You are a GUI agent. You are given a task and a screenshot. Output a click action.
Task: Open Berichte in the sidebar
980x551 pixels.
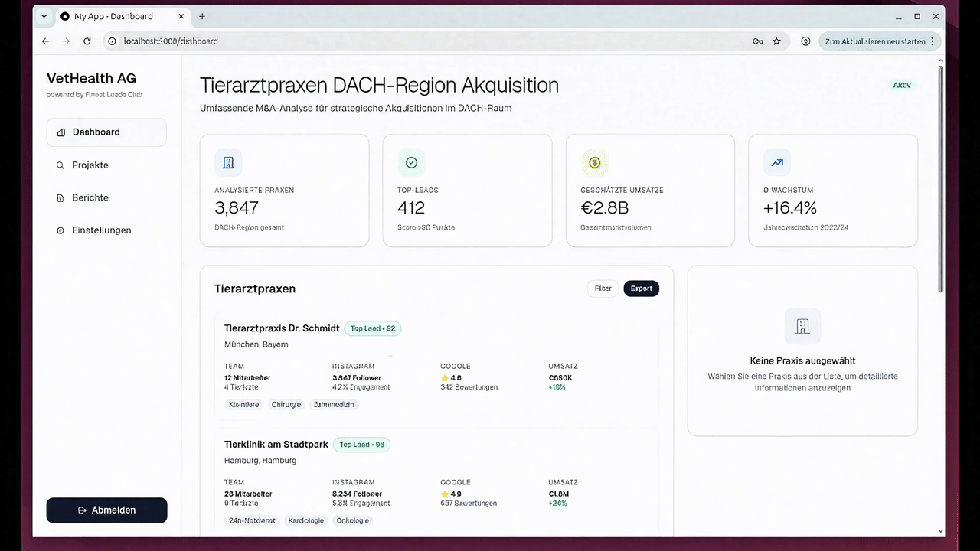tap(90, 197)
